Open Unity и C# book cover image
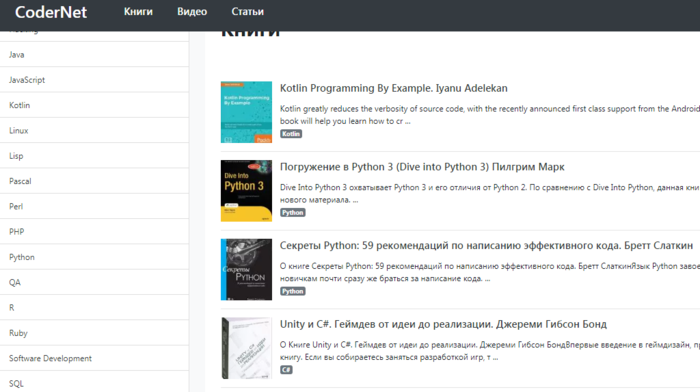 [x=246, y=348]
